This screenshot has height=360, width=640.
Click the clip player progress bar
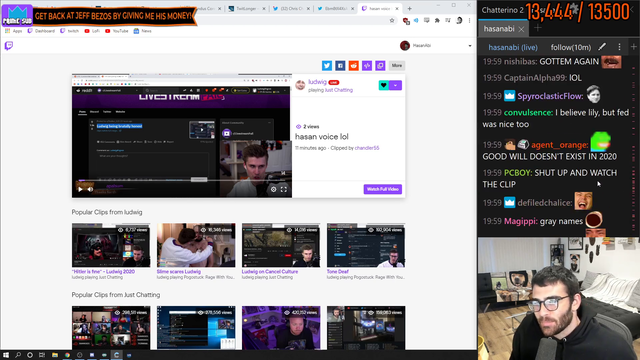(182, 180)
